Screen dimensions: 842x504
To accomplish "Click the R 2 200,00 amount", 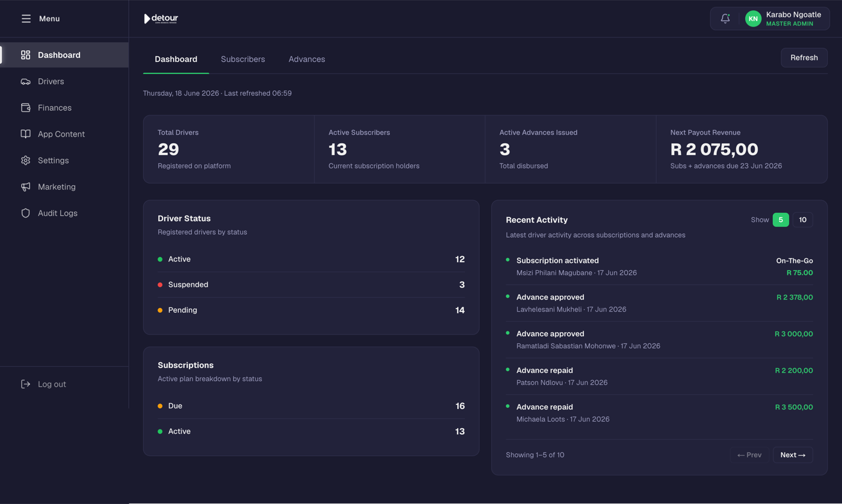I will click(x=794, y=370).
